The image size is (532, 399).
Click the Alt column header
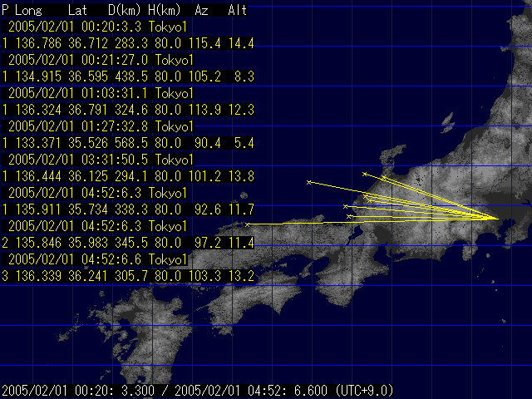click(x=238, y=10)
